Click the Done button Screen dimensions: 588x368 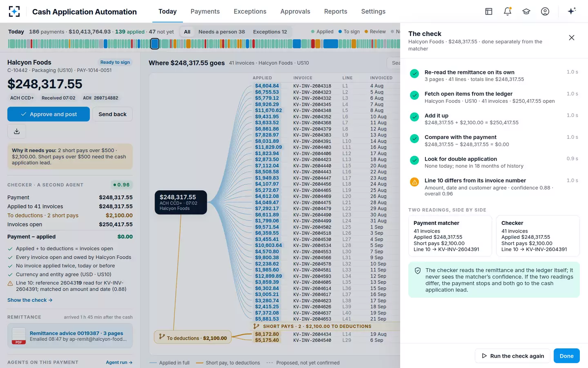(566, 356)
